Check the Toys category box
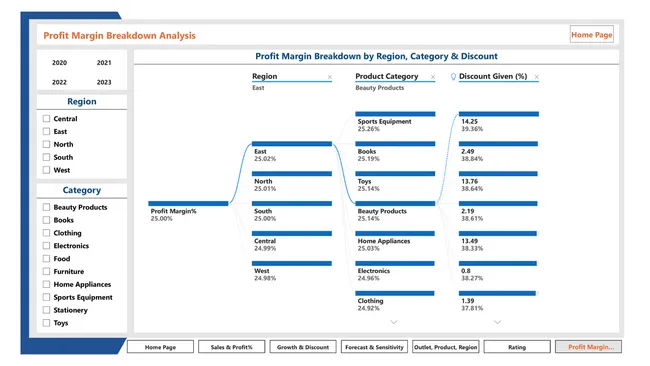Screen dimensions: 650x366 46,322
